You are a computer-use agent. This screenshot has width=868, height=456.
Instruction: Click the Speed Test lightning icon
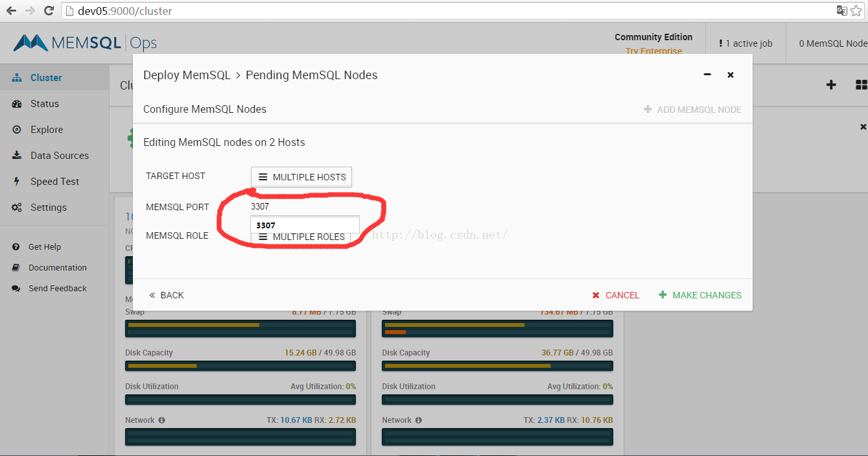coord(17,181)
